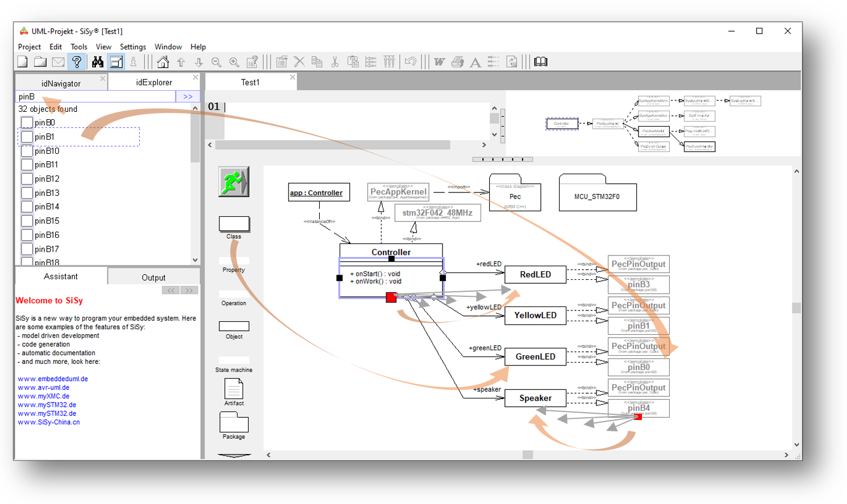Click the pinB search input field
847x504 pixels.
coord(95,96)
